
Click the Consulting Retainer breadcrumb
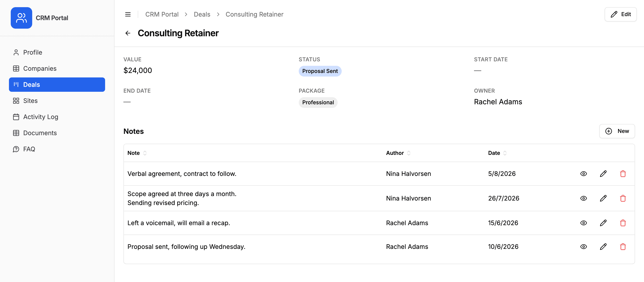(x=254, y=14)
